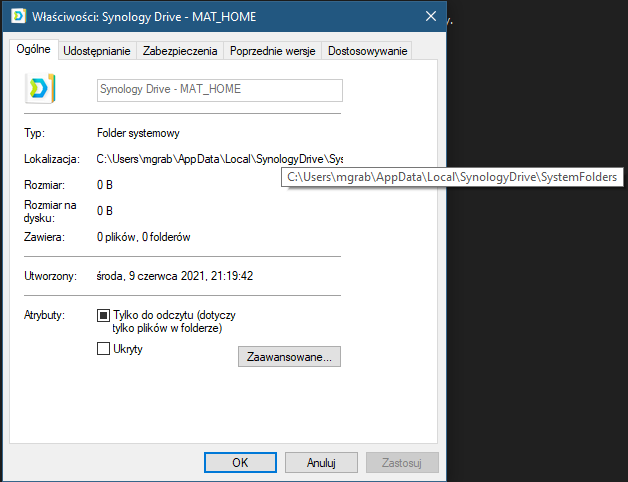Image resolution: width=628 pixels, height=482 pixels.
Task: Open the Udostępnianie tab
Action: 97,51
